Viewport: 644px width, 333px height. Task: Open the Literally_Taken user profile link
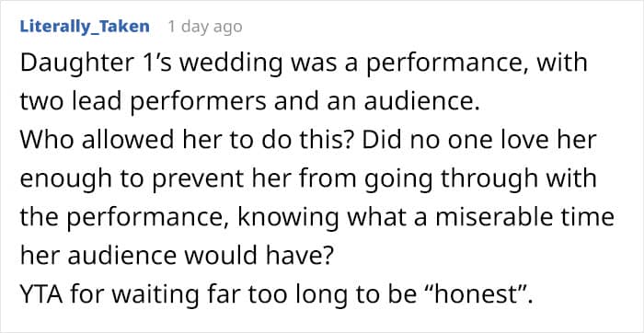[85, 27]
